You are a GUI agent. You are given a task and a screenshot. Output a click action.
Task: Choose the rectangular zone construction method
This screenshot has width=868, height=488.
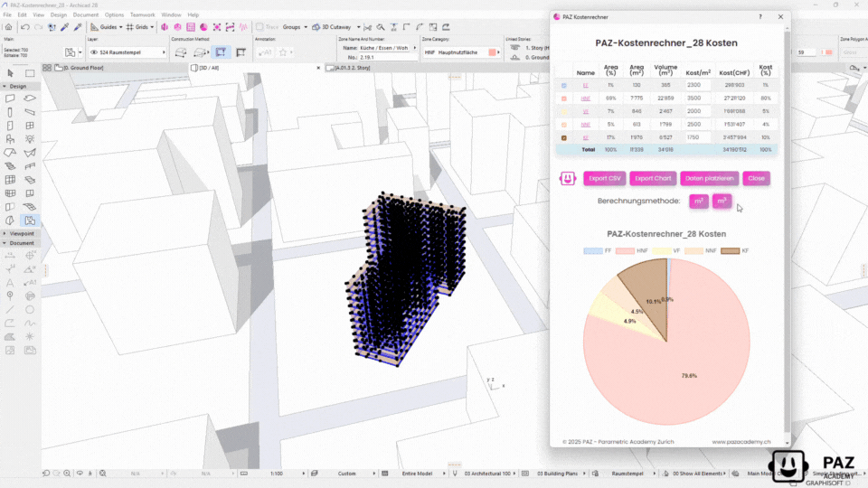coord(221,52)
